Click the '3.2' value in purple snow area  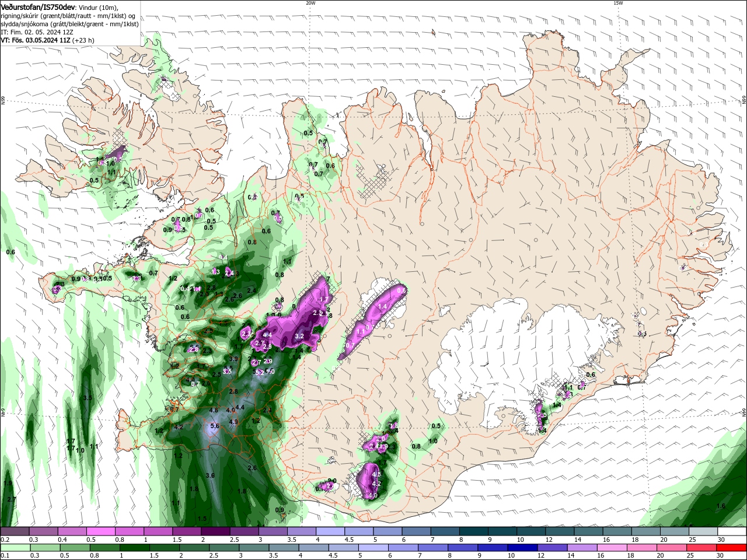pyautogui.click(x=299, y=337)
